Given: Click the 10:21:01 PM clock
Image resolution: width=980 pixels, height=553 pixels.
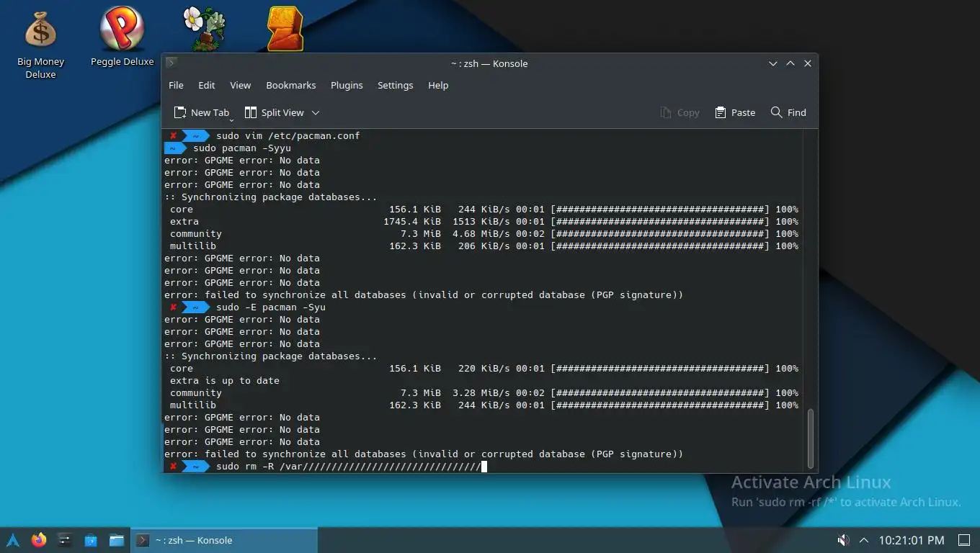Looking at the screenshot, I should [x=912, y=540].
